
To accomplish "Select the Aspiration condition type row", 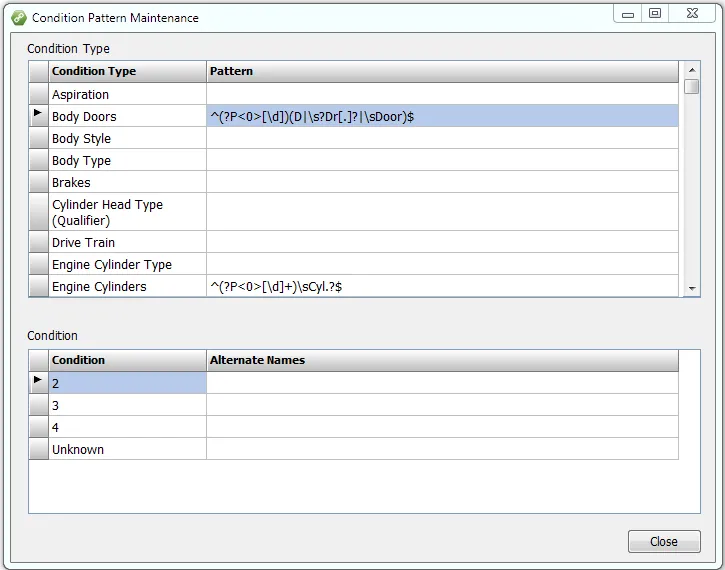I will point(127,94).
